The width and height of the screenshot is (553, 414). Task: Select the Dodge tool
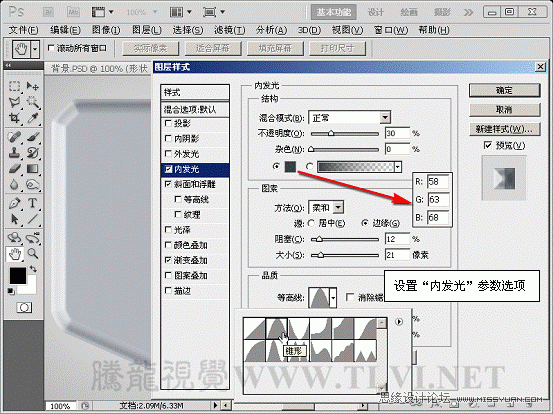tap(33, 184)
